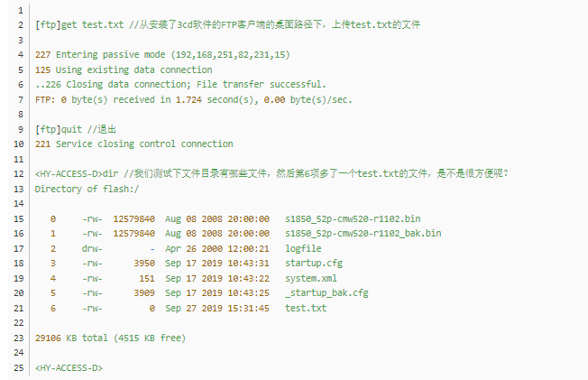588x380 pixels.
Task: Click line number 25 in the gutter
Action: point(19,367)
